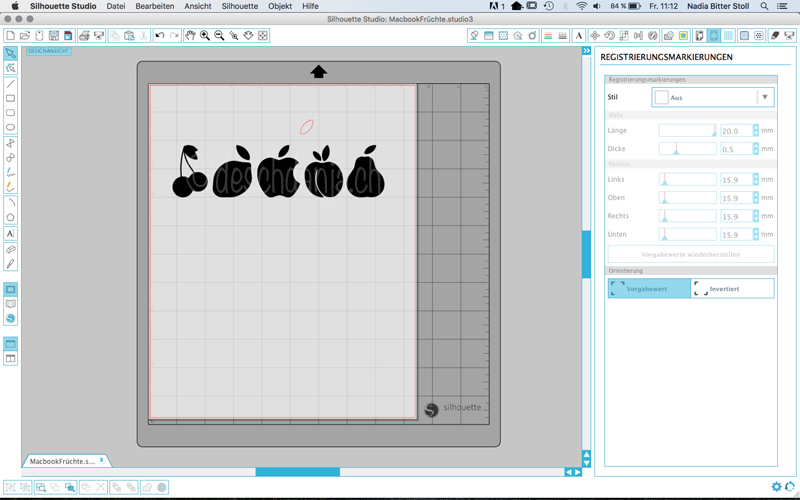
Task: Click the Dicke slider
Action: point(687,149)
